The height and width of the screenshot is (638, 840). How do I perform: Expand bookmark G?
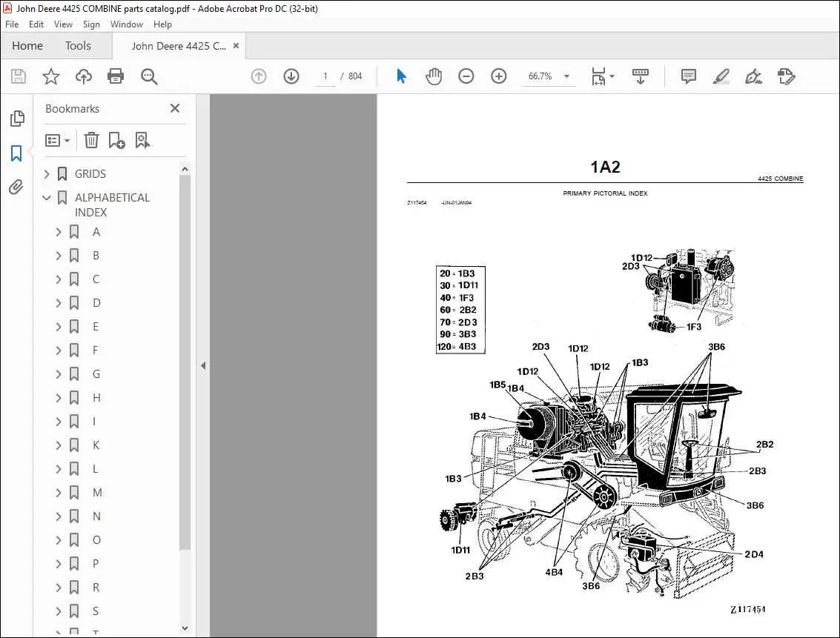click(x=59, y=374)
